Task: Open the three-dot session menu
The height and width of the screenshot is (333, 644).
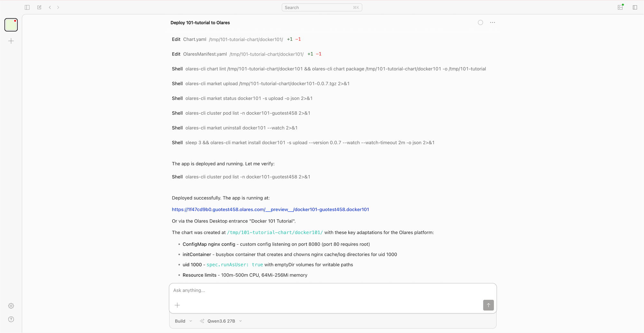Action: click(x=492, y=23)
